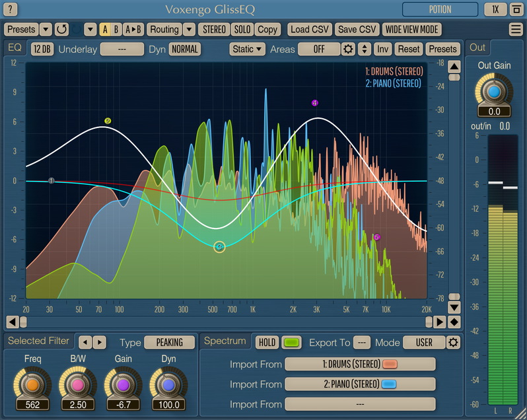Open filter Type PEAKING selector
This screenshot has height=420, width=527.
point(169,342)
